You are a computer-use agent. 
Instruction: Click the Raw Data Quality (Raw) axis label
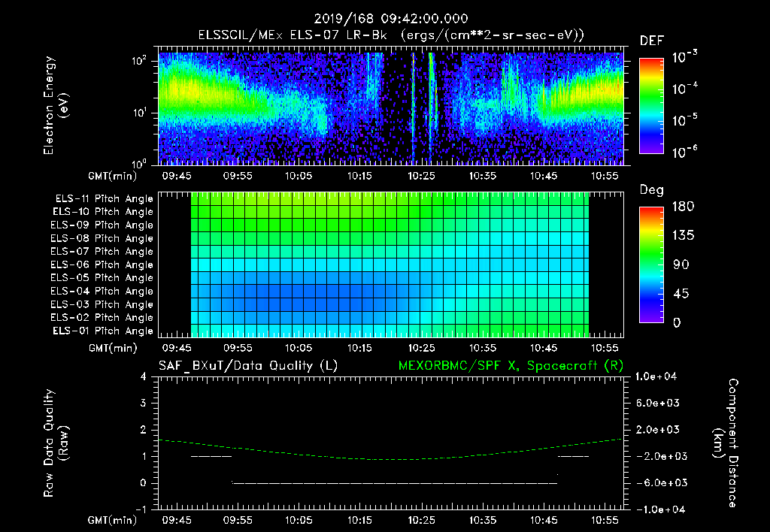pos(56,443)
